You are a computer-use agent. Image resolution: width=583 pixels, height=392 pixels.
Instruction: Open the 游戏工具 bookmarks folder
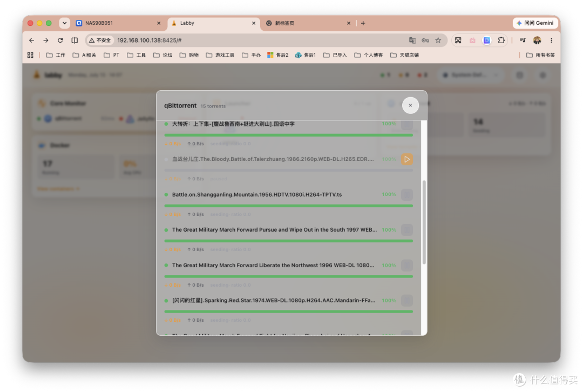(220, 55)
